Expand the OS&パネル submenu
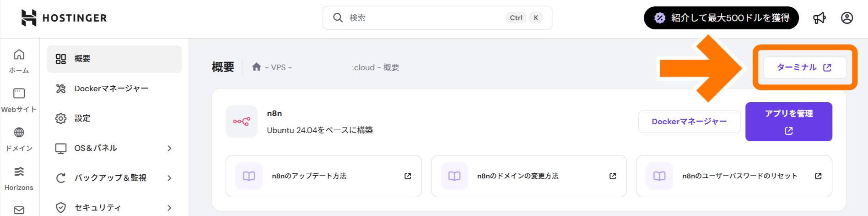 (169, 148)
